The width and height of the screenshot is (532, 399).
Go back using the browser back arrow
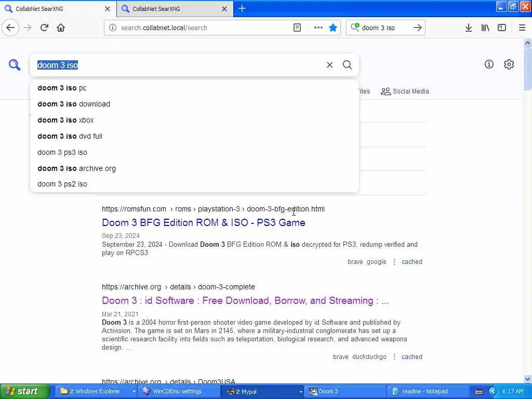click(10, 28)
